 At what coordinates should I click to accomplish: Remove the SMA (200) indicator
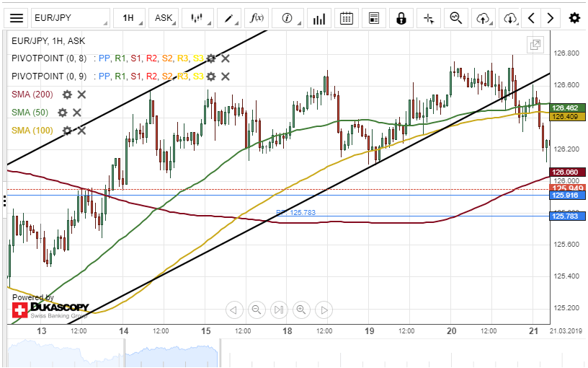81,95
